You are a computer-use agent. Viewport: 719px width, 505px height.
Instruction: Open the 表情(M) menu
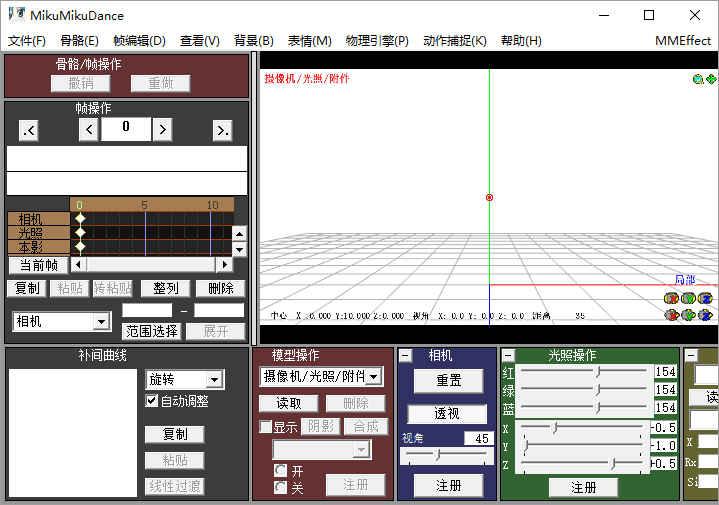pos(310,41)
